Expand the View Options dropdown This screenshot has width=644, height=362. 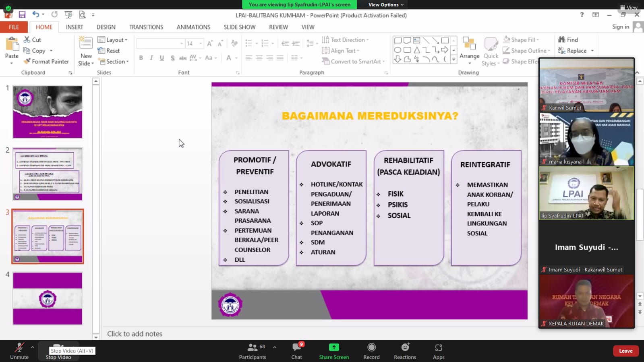click(x=385, y=5)
